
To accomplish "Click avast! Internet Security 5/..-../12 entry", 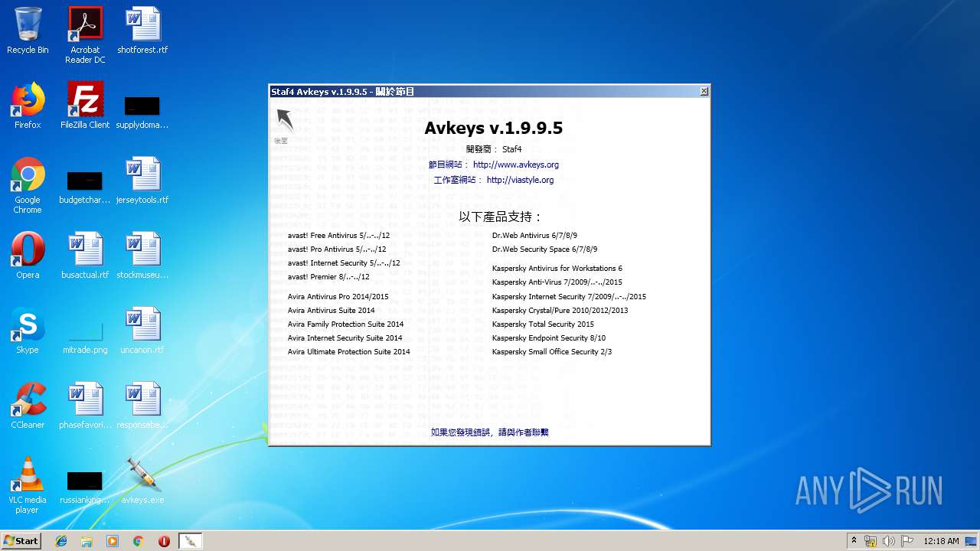I will pyautogui.click(x=344, y=263).
